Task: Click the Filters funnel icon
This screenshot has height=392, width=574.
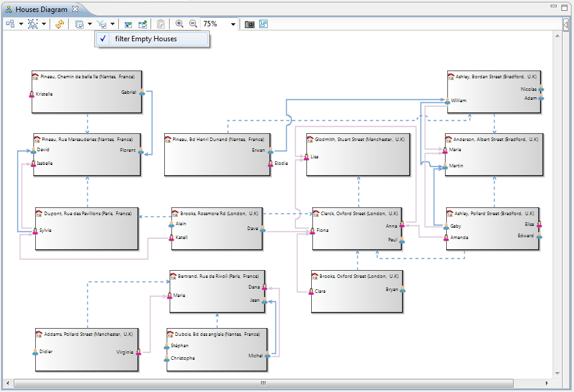Action: pyautogui.click(x=102, y=24)
